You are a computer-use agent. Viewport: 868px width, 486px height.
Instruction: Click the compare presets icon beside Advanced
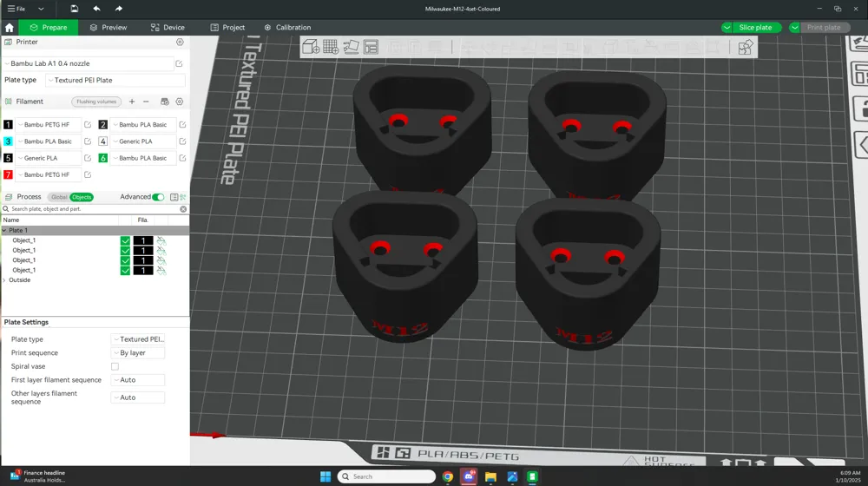tap(182, 197)
